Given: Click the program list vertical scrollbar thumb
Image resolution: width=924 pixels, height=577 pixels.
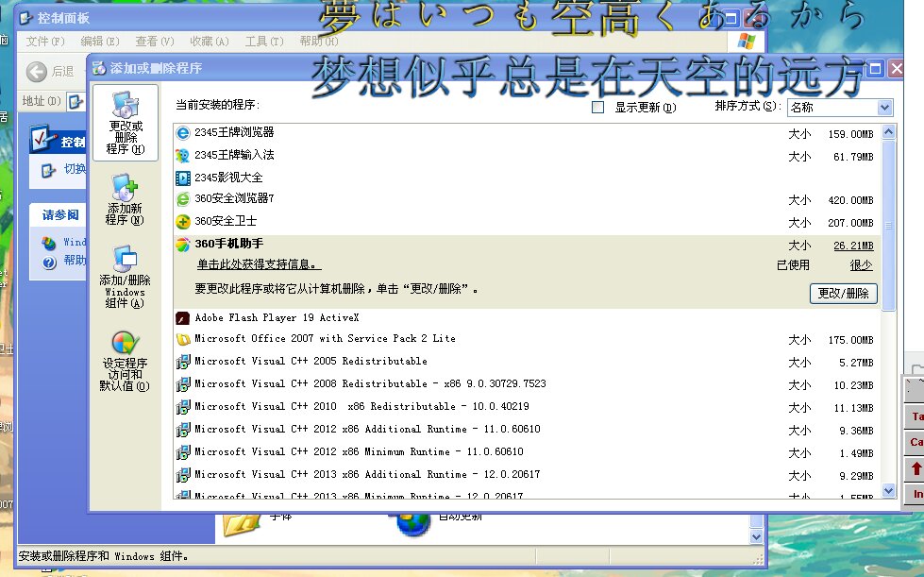Looking at the screenshot, I should pyautogui.click(x=889, y=225).
